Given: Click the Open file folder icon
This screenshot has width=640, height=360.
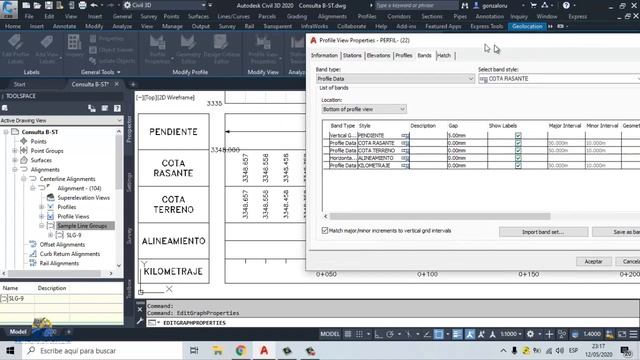Looking at the screenshot, I should 37,5.
